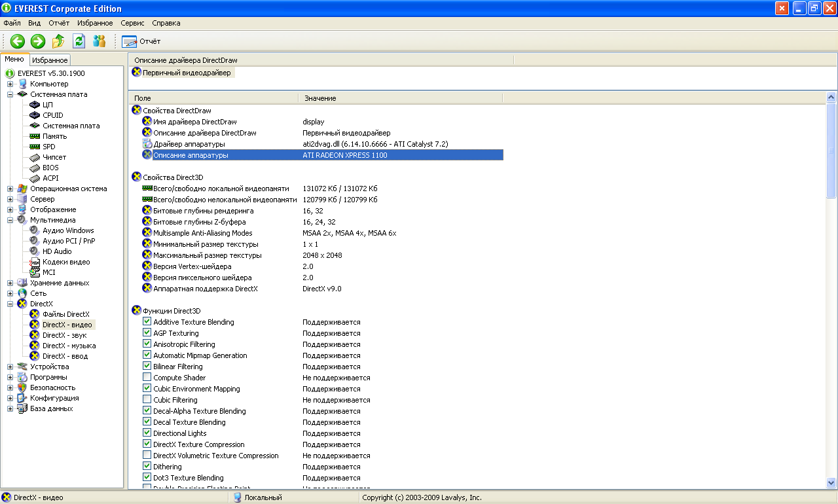The height and width of the screenshot is (504, 838).
Task: Select the Память memory tree item
Action: point(55,136)
